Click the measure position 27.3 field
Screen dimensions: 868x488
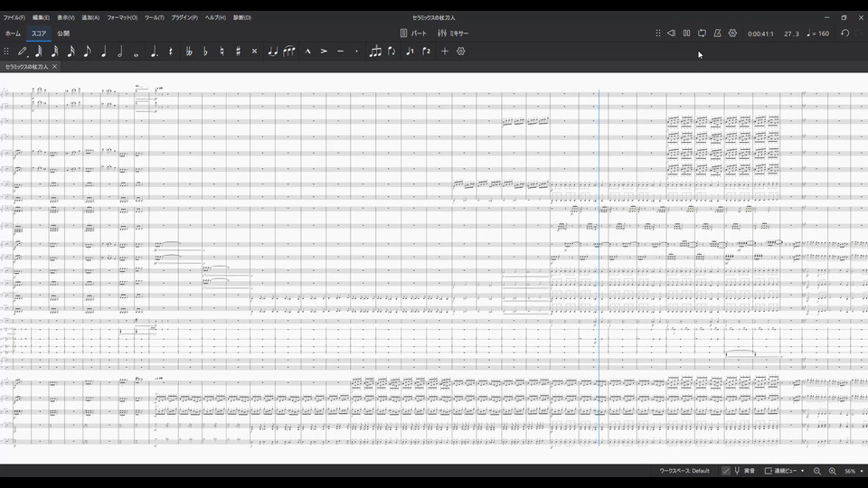(x=792, y=33)
